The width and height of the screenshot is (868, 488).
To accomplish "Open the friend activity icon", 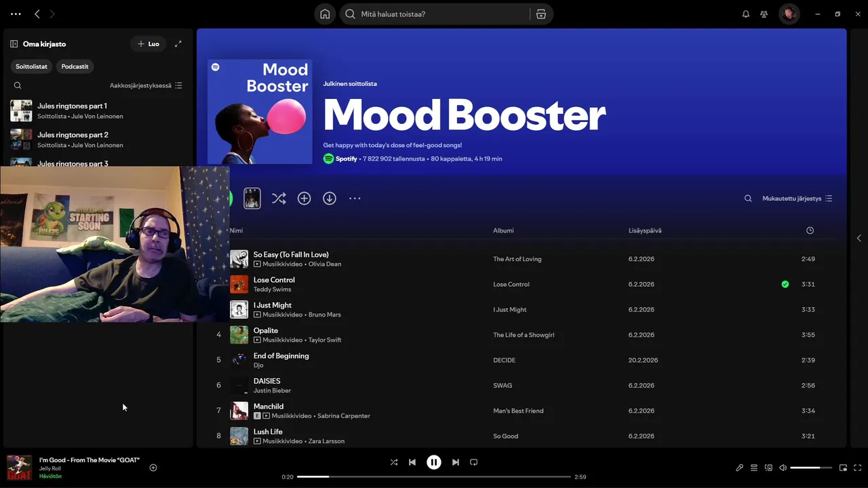I will pos(764,14).
